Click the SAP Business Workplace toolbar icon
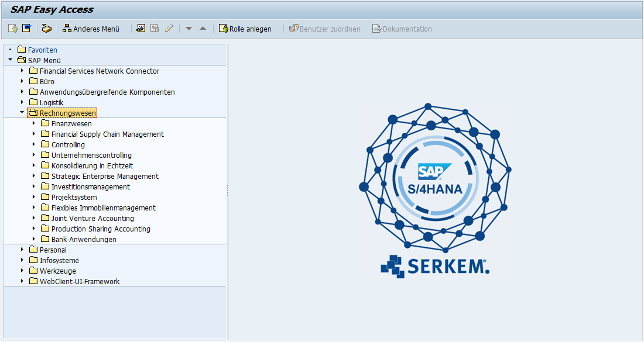This screenshot has height=342, width=644. pos(47,29)
